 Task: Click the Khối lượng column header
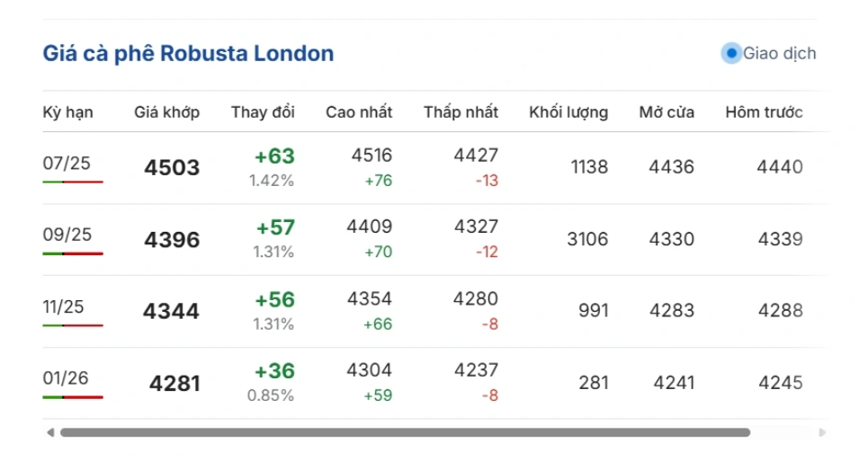click(568, 112)
